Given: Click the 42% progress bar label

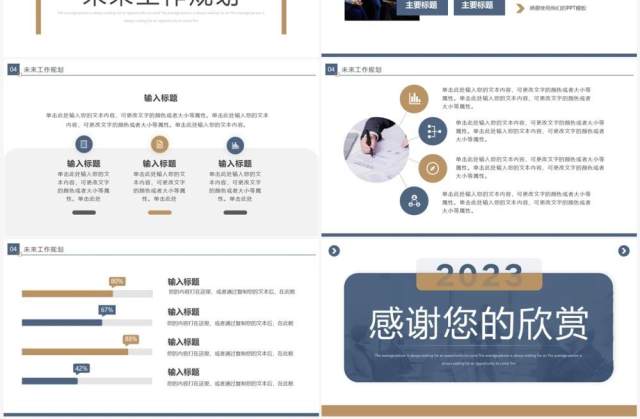Looking at the screenshot, I should pyautogui.click(x=81, y=368).
